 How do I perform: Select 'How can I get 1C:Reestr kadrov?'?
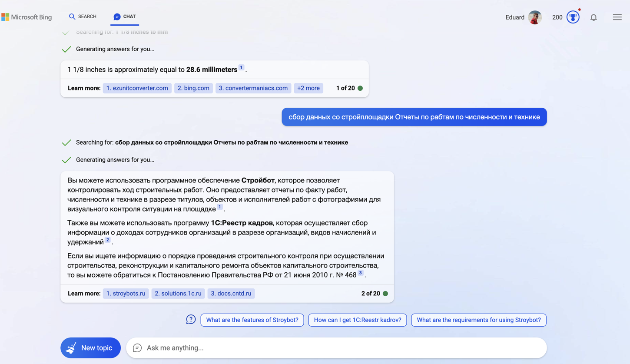358,320
